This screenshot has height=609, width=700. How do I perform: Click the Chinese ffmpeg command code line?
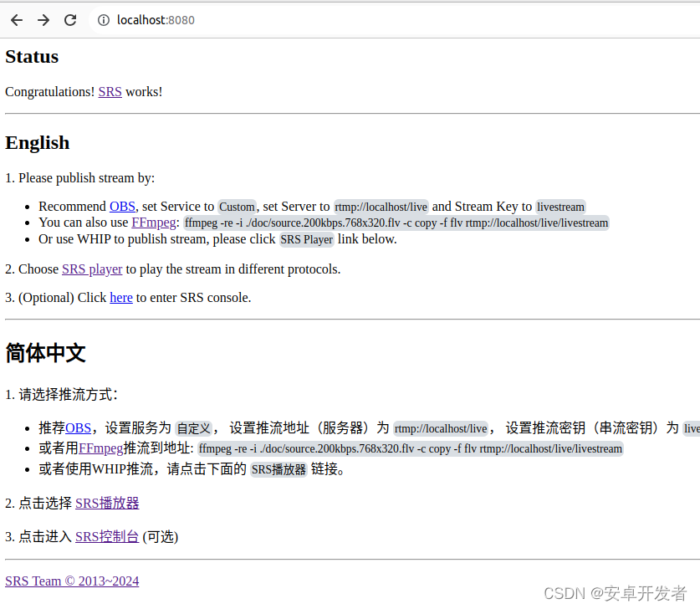click(x=411, y=448)
